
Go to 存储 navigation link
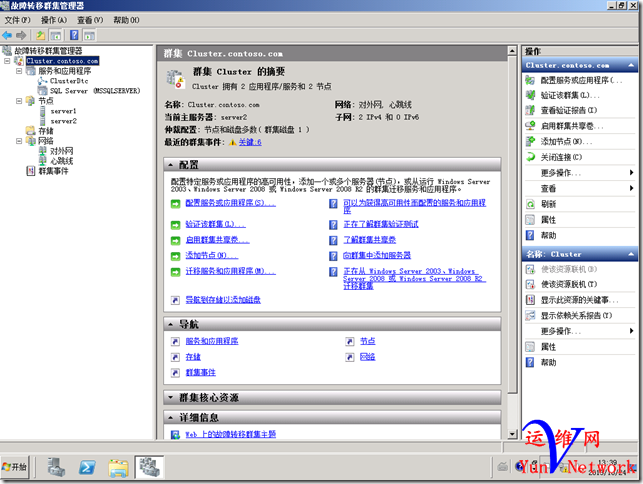click(x=193, y=357)
